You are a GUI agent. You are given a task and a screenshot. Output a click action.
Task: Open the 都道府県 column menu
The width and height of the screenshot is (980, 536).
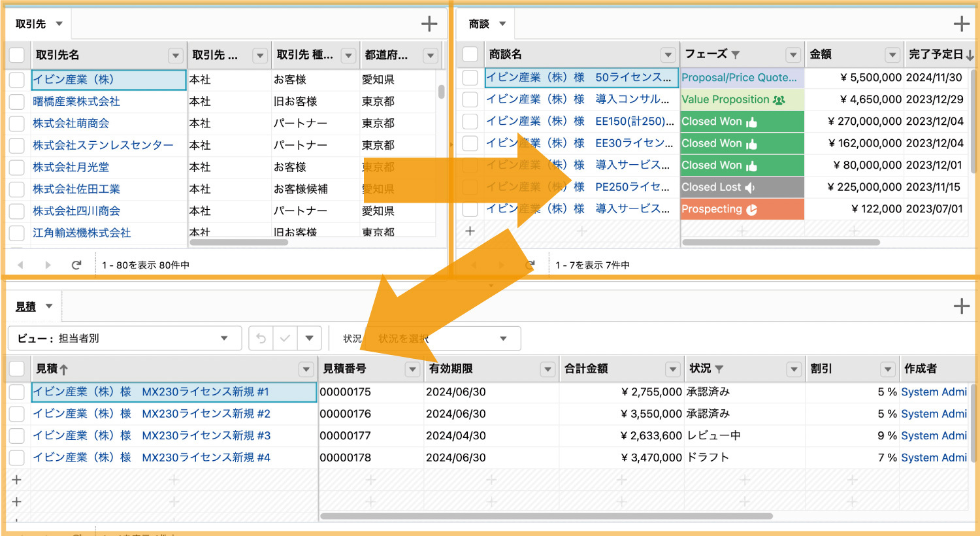pos(430,56)
